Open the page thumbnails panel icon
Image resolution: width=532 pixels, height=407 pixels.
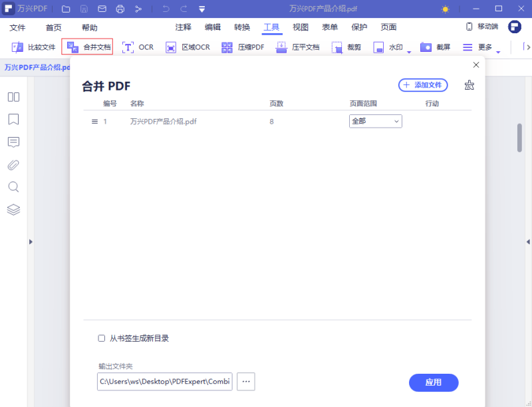[x=13, y=97]
